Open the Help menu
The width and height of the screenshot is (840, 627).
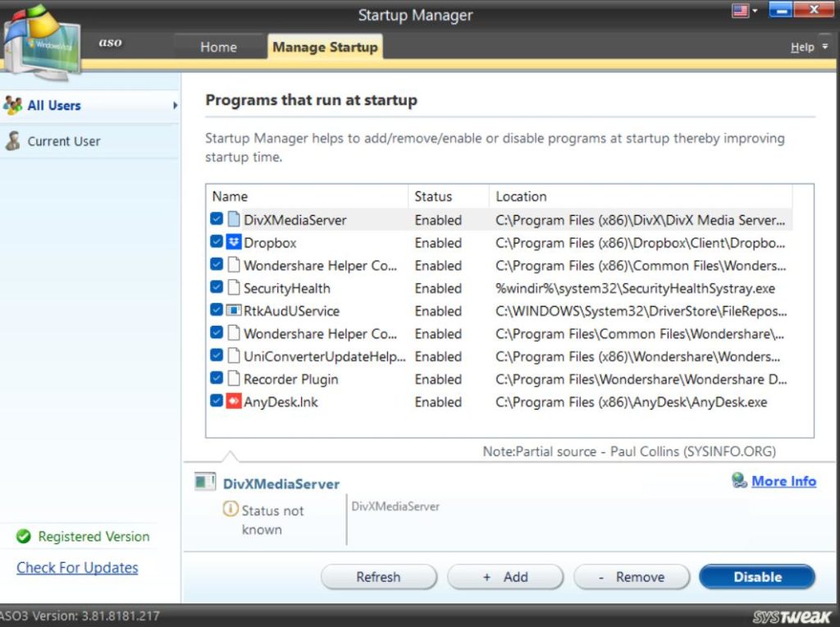[x=802, y=47]
